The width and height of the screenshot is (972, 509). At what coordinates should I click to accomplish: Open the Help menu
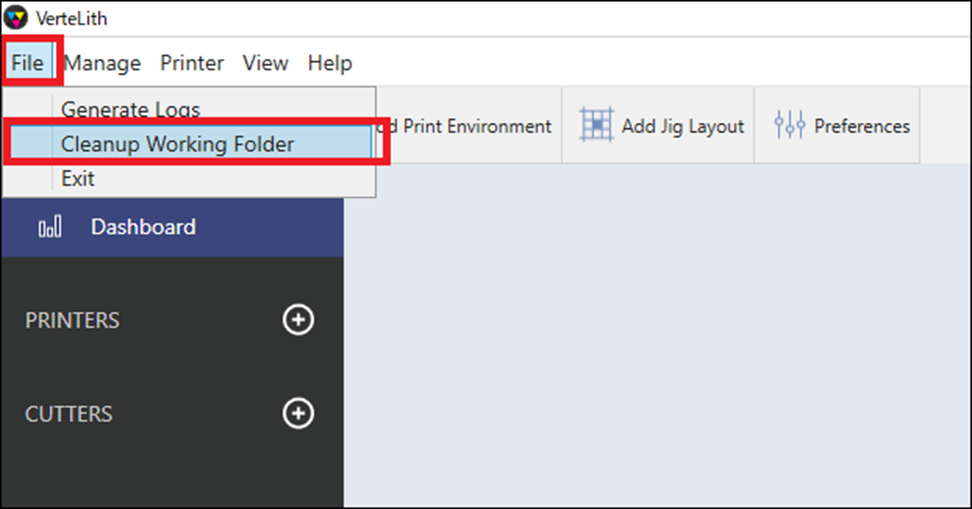pyautogui.click(x=330, y=63)
